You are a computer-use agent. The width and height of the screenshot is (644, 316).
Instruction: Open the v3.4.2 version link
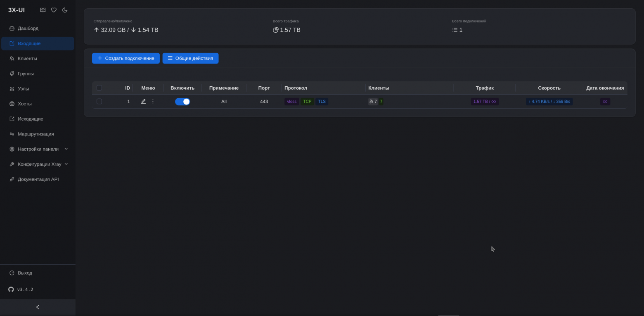pyautogui.click(x=25, y=290)
